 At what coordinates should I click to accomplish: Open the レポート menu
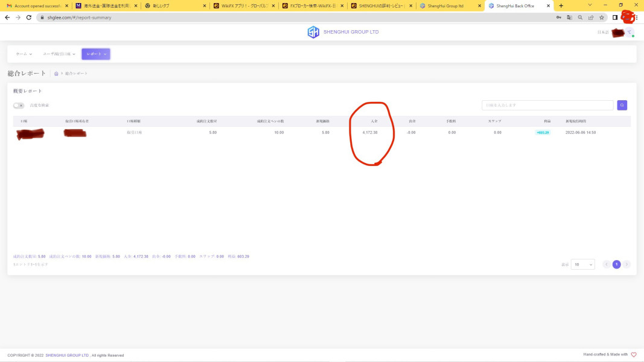pyautogui.click(x=96, y=54)
